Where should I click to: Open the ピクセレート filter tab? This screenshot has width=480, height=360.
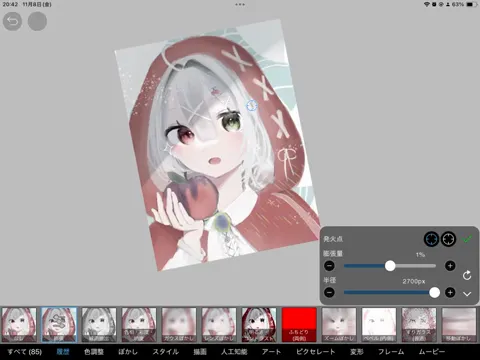[315, 352]
